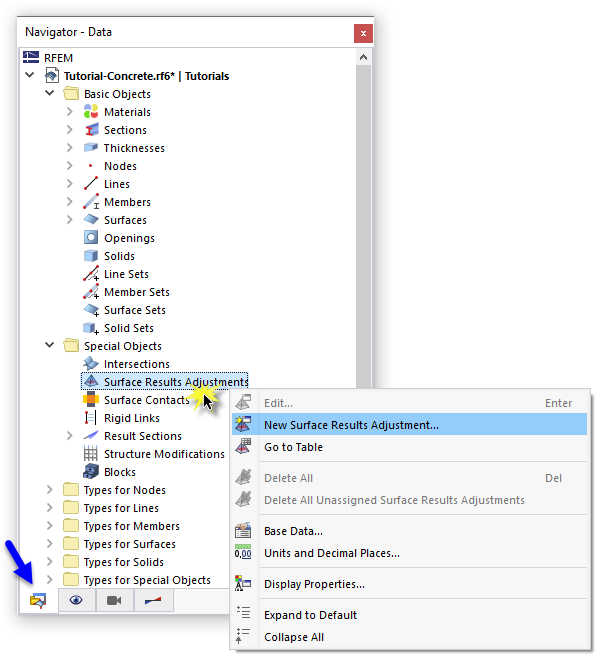
Task: Expand the Types for Lines folder
Action: [49, 508]
